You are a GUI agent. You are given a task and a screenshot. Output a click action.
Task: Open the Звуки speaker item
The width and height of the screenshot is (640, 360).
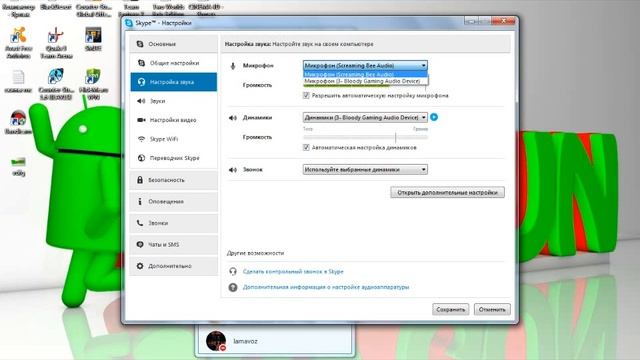coord(173,101)
